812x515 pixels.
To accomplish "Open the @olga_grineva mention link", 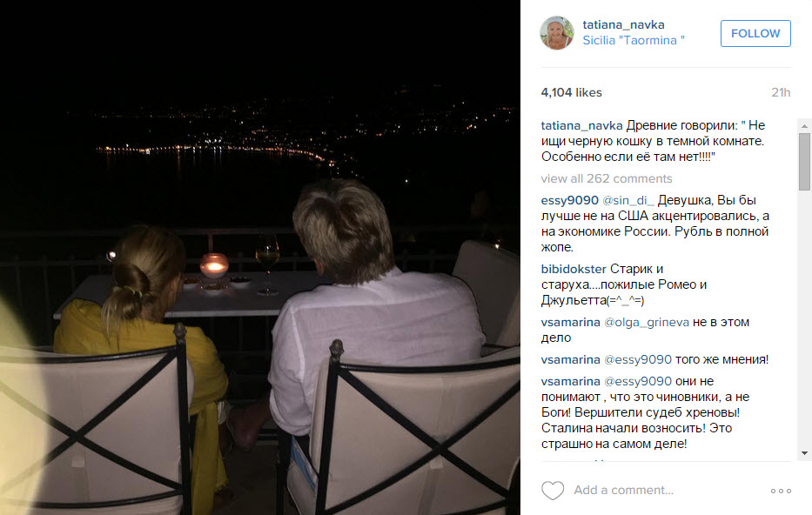I will [647, 323].
